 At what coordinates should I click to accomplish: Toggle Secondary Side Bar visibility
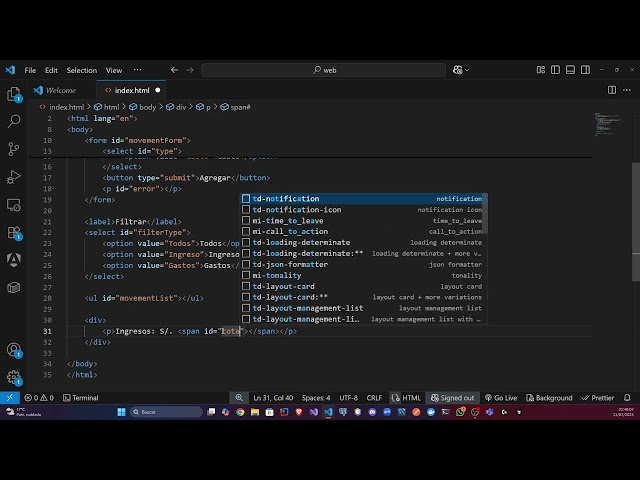coord(585,70)
